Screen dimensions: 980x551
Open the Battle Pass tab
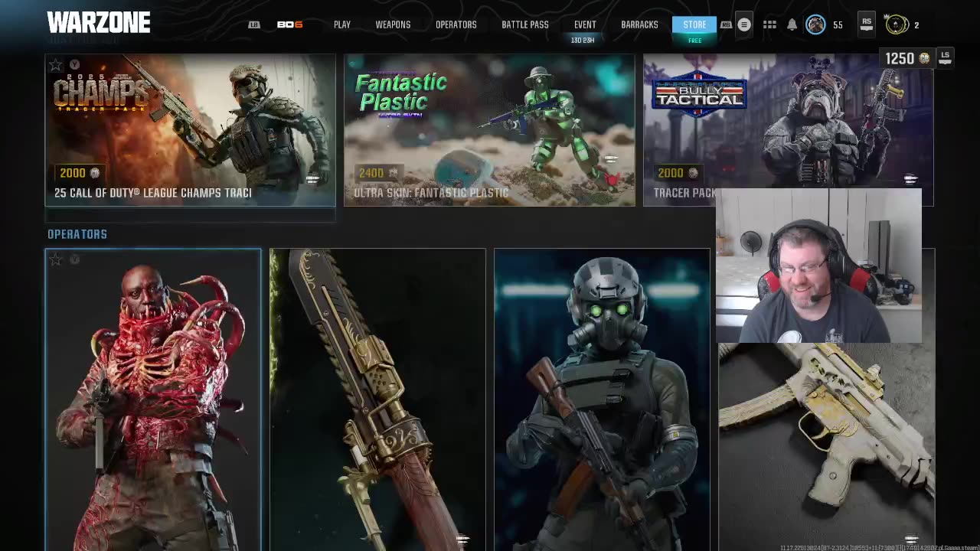tap(525, 24)
